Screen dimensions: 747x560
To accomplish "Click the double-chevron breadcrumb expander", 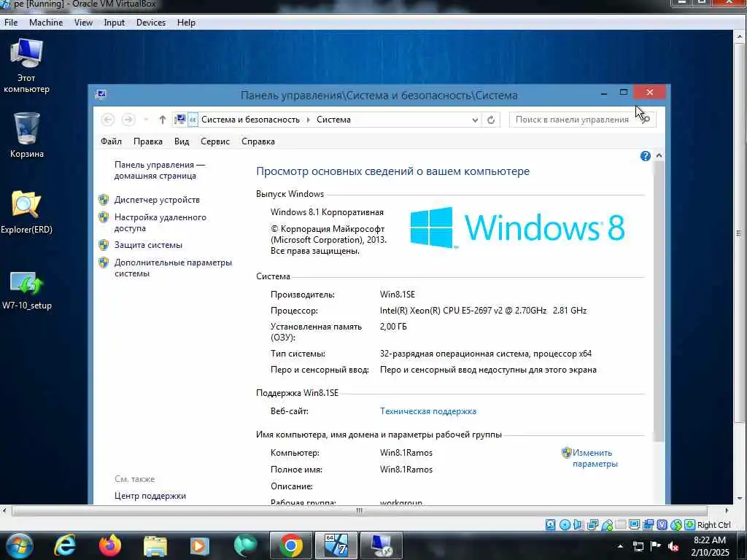I will (193, 120).
